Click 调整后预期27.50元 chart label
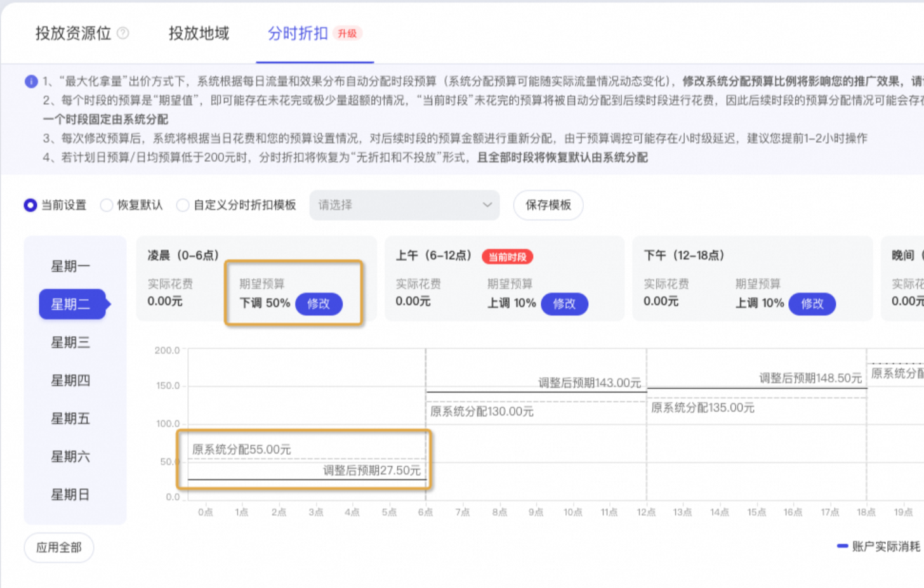Viewport: 924px width, 588px height. point(372,470)
